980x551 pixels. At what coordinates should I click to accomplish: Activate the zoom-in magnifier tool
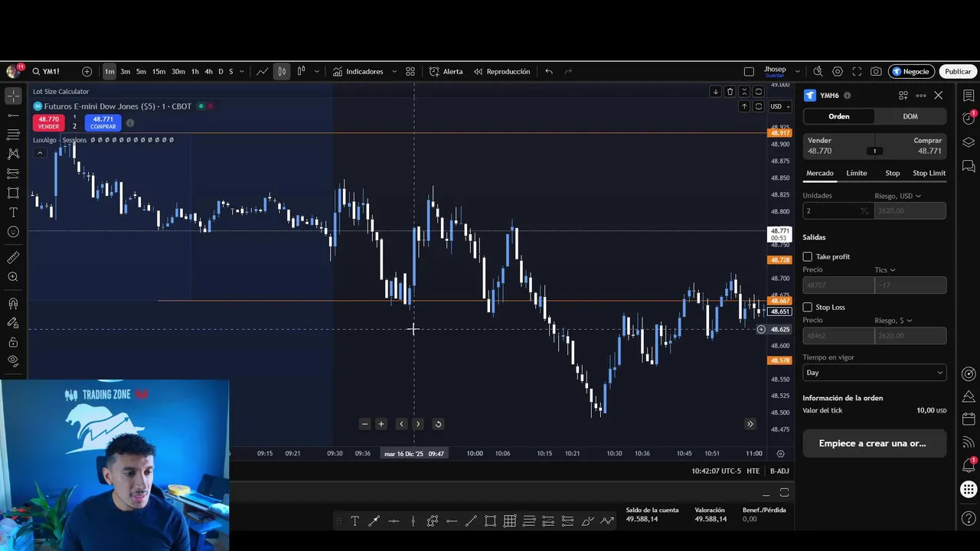(x=13, y=277)
